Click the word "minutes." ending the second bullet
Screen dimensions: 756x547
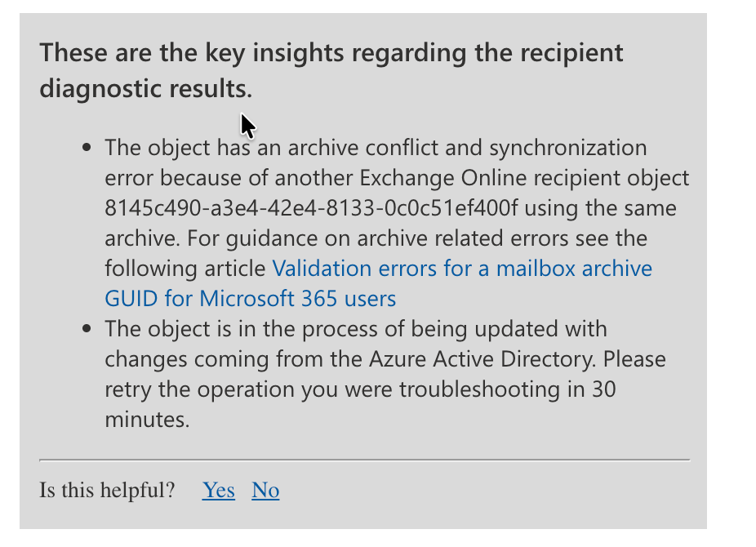pyautogui.click(x=147, y=420)
